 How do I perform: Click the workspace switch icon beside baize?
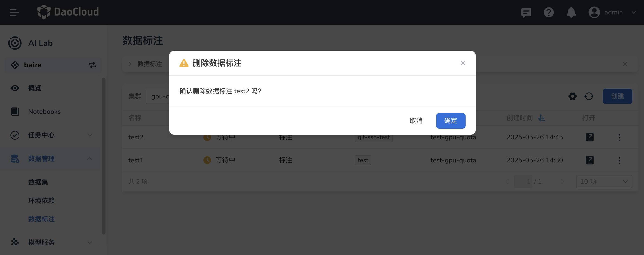pos(92,65)
